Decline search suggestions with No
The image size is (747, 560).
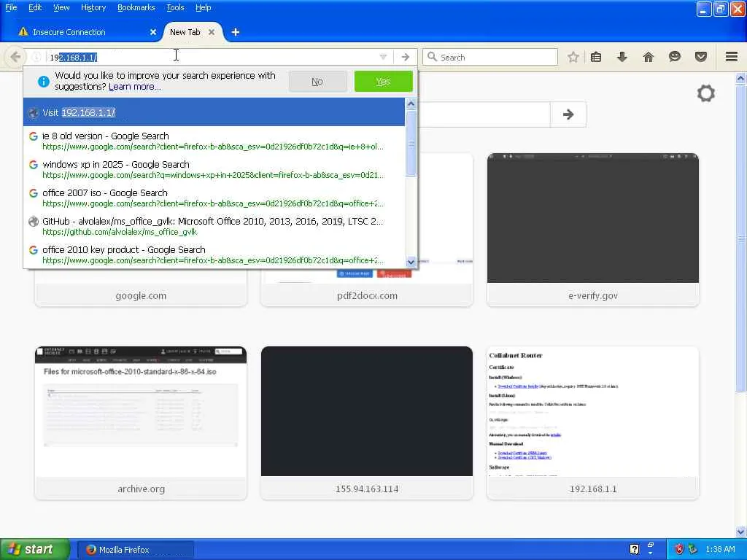(x=317, y=82)
